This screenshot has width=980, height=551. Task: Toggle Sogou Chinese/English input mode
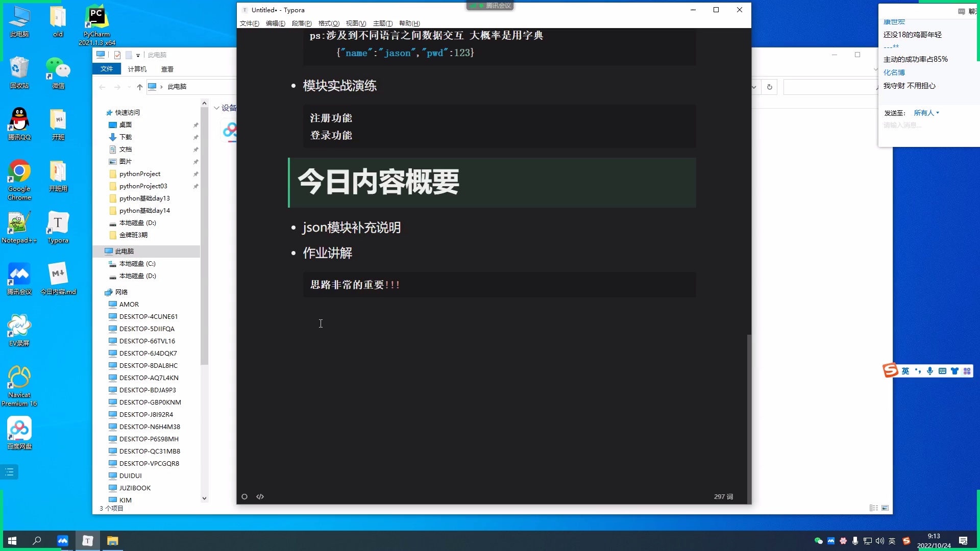pyautogui.click(x=905, y=371)
